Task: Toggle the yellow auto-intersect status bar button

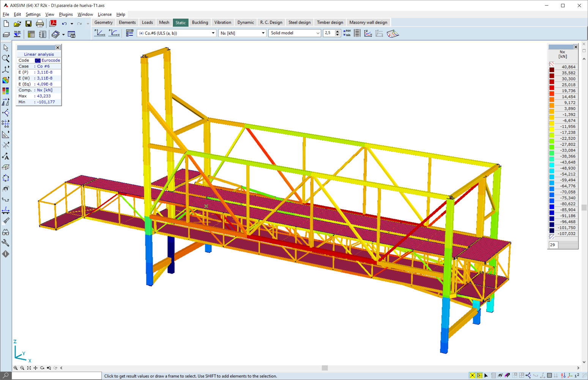Action: (x=472, y=375)
